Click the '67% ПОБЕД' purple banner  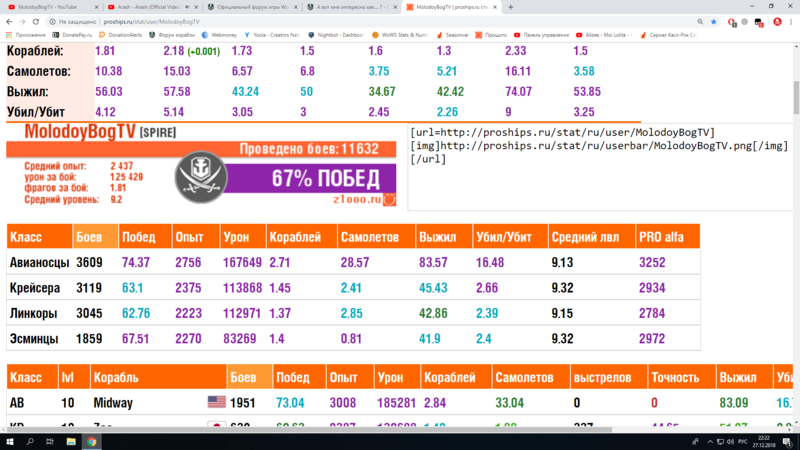[326, 178]
